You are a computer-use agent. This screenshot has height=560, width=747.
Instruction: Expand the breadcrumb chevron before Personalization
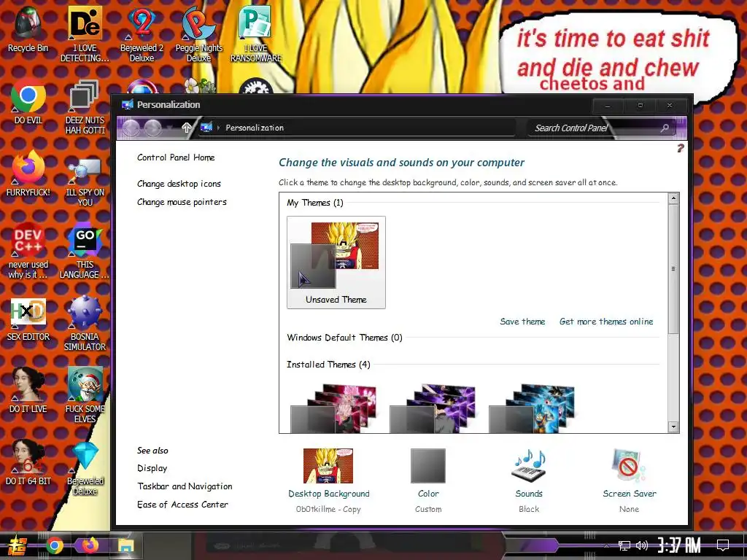218,128
